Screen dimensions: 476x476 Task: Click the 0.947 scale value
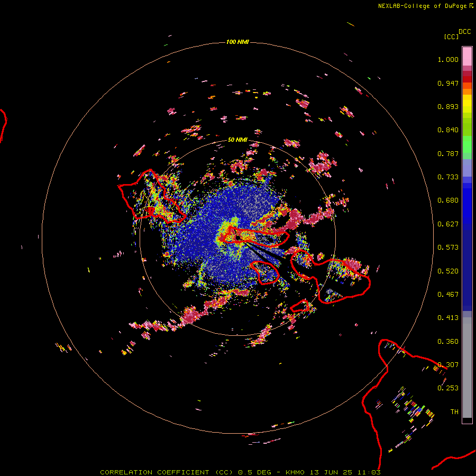coord(448,83)
